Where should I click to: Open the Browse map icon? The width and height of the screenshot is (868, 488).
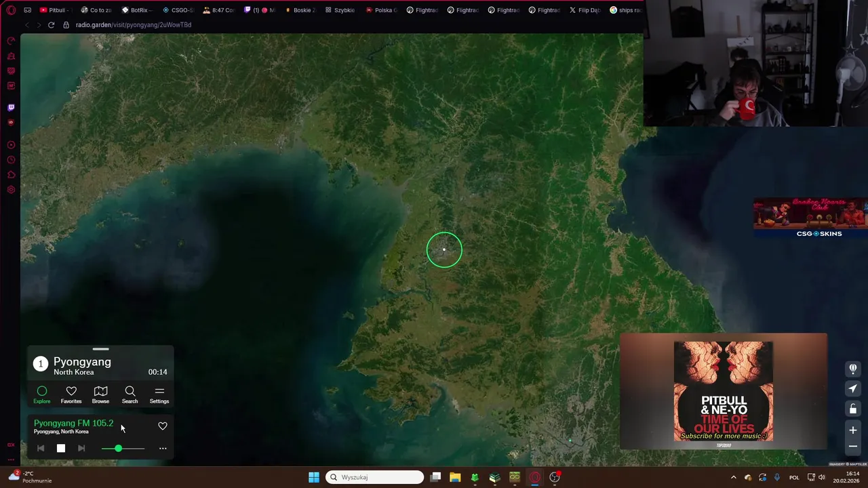100,394
